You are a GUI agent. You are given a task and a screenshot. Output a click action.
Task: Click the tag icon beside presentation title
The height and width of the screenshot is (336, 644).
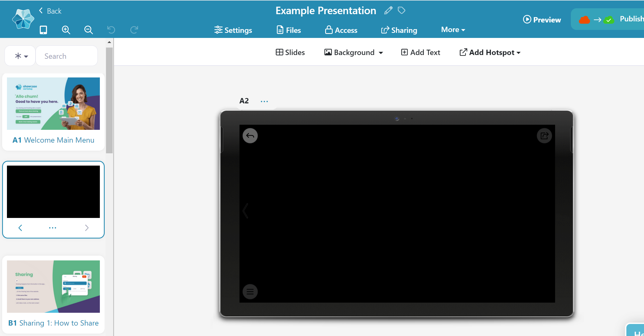click(401, 11)
